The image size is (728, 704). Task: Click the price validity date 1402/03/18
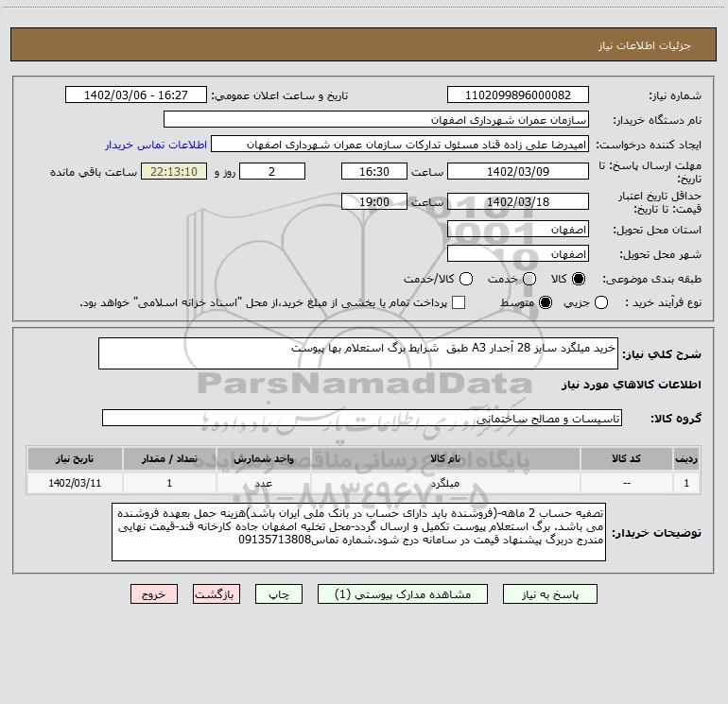pos(518,202)
